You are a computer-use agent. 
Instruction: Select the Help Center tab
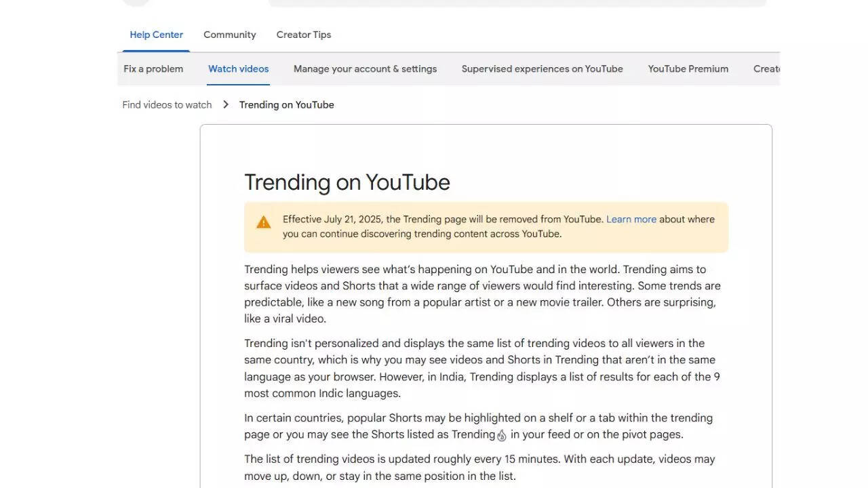[x=156, y=35]
